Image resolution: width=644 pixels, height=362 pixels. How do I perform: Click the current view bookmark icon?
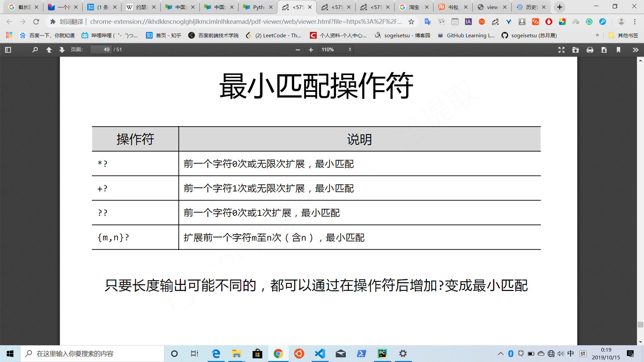coord(619,50)
